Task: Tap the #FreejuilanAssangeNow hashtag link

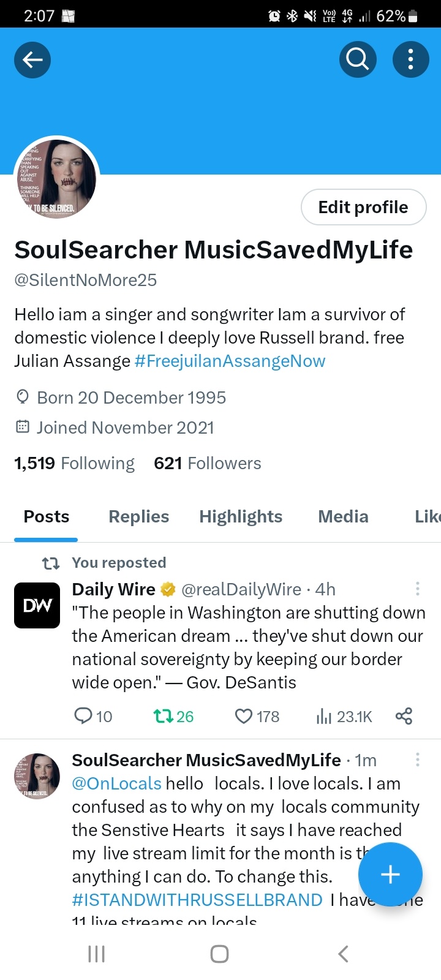Action: 230,361
